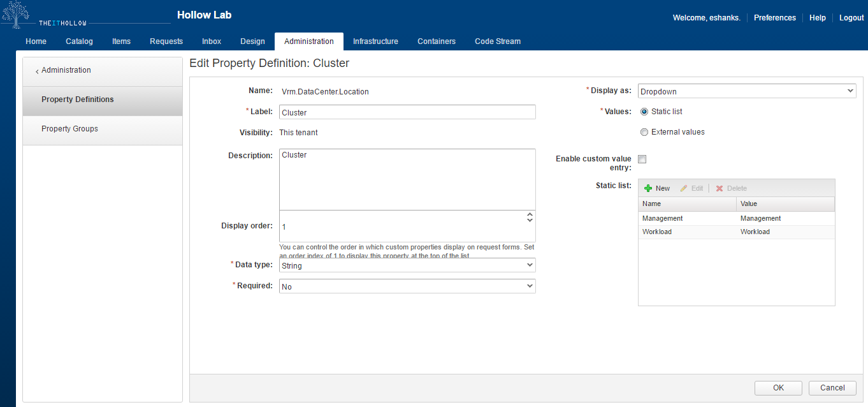The height and width of the screenshot is (407, 868).
Task: Go to the Catalog tab
Action: point(79,41)
